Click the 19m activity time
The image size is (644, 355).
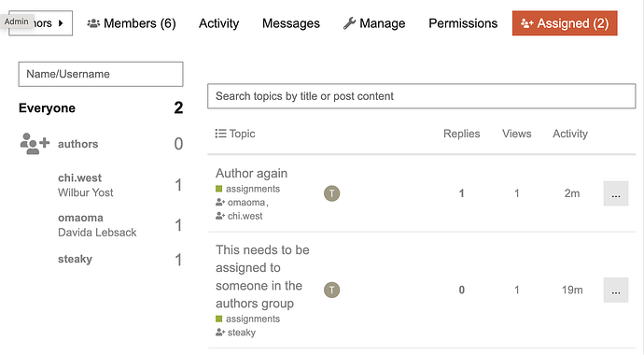(x=572, y=290)
